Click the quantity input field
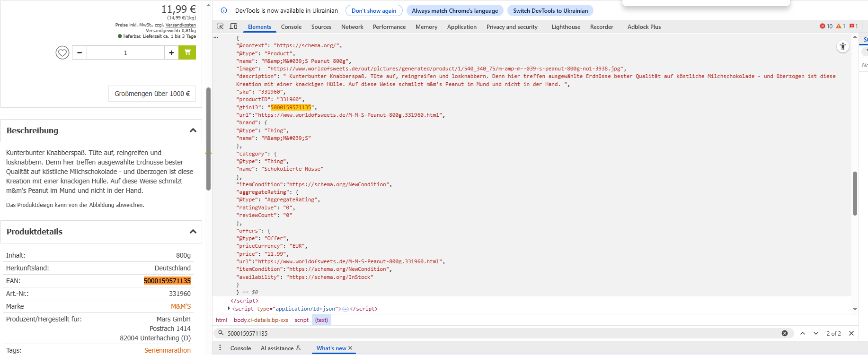This screenshot has height=355, width=868. tap(125, 52)
